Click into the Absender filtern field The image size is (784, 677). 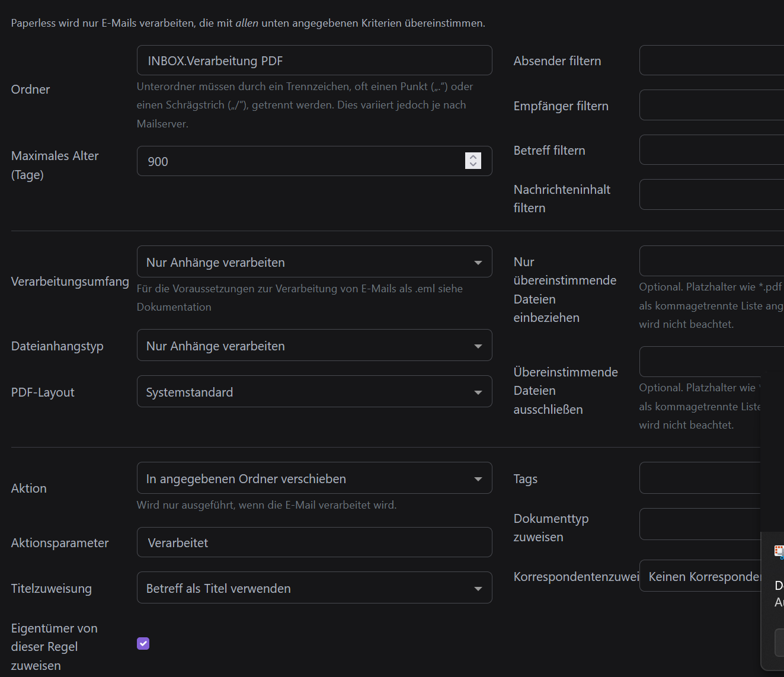coord(711,60)
